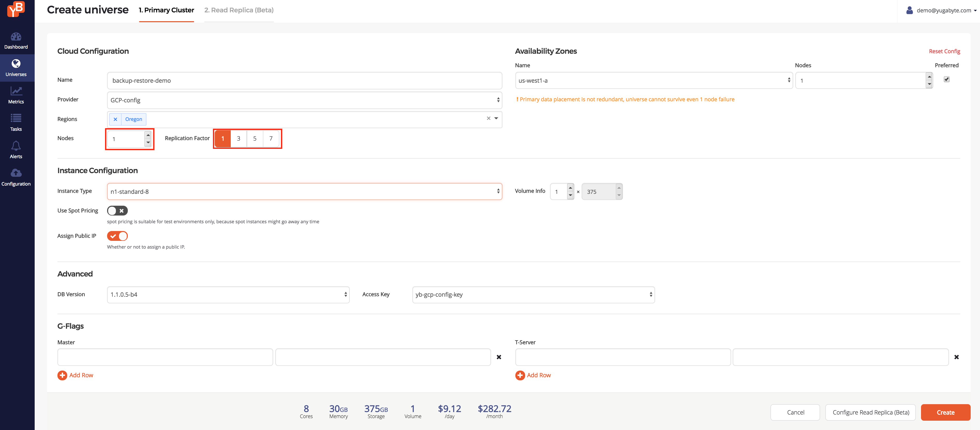Open the Tasks list icon

click(x=16, y=118)
